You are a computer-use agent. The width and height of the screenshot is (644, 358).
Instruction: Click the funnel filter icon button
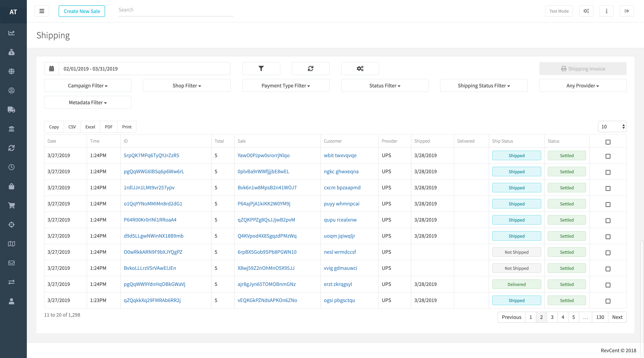point(261,68)
